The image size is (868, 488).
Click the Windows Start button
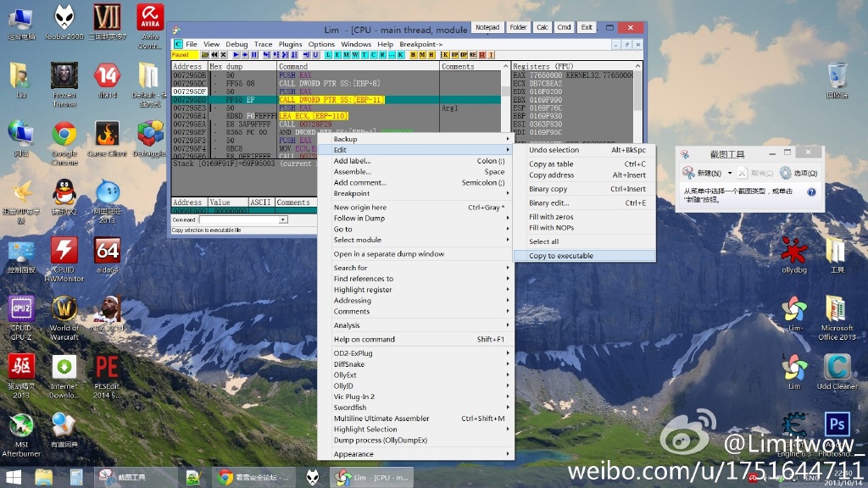point(14,477)
